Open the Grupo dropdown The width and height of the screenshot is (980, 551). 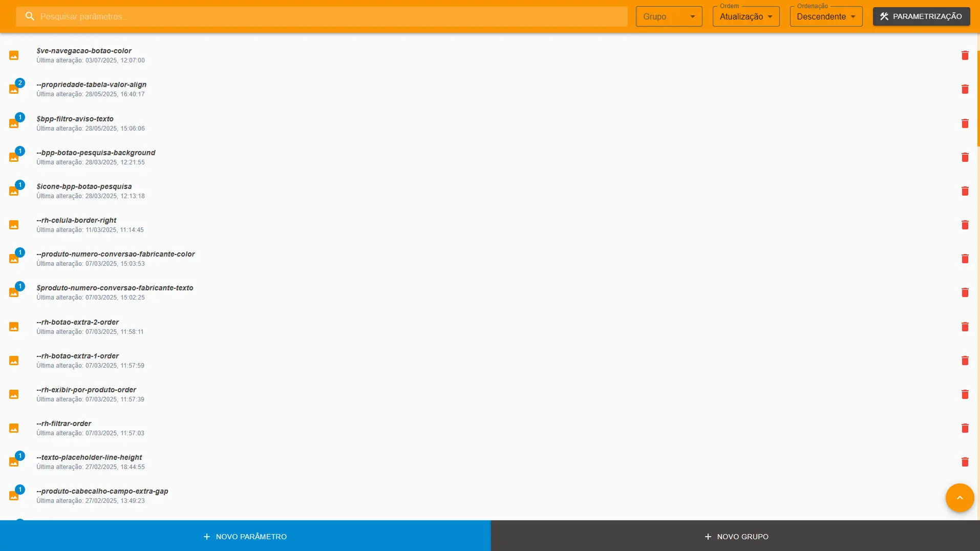pyautogui.click(x=669, y=16)
